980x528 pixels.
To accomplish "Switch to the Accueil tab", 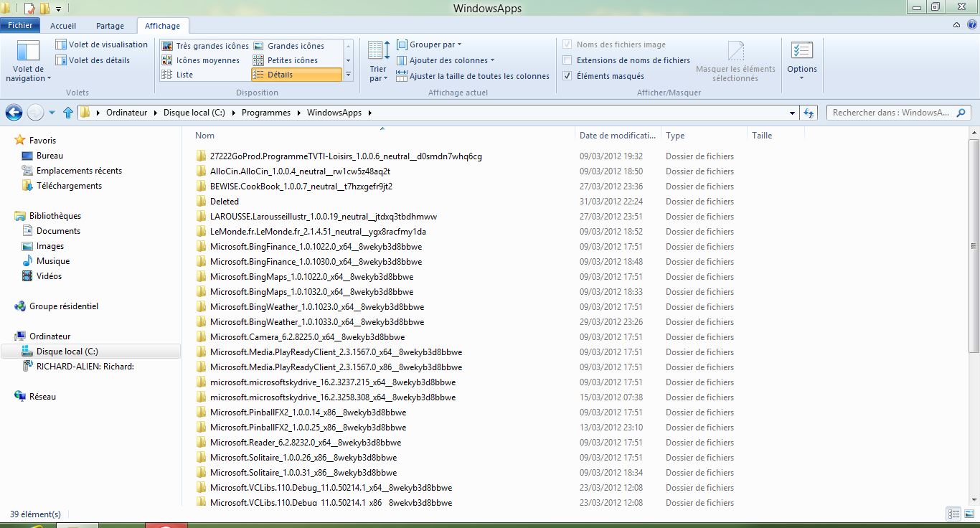I will point(63,25).
